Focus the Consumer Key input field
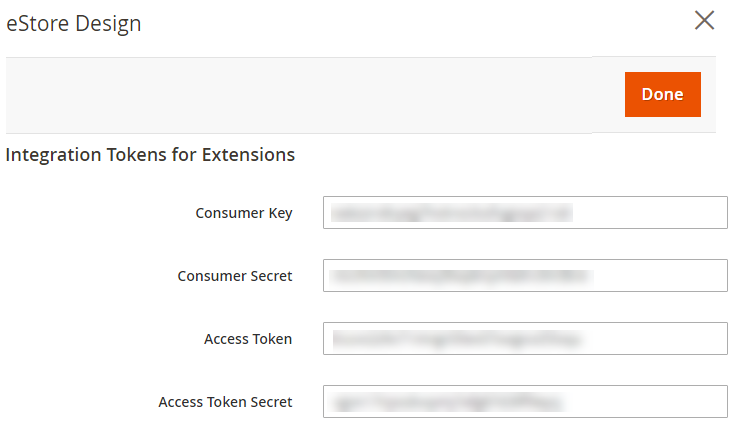732x422 pixels. [525, 213]
